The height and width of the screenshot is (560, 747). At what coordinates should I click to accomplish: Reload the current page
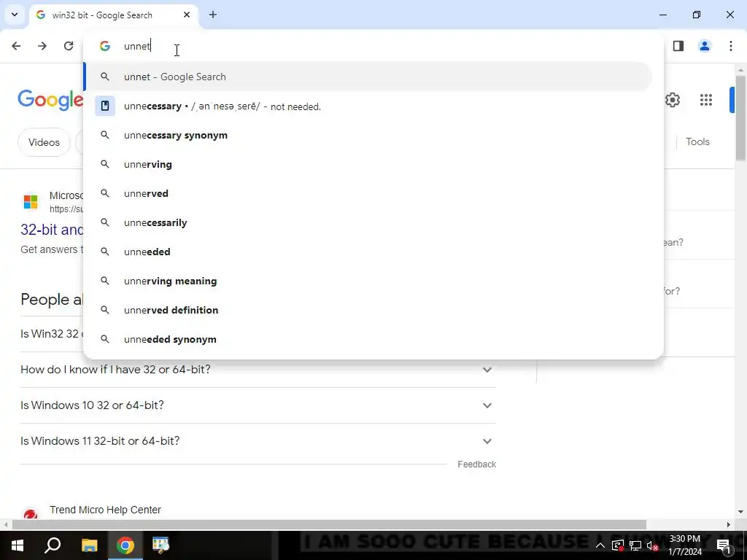tap(69, 46)
